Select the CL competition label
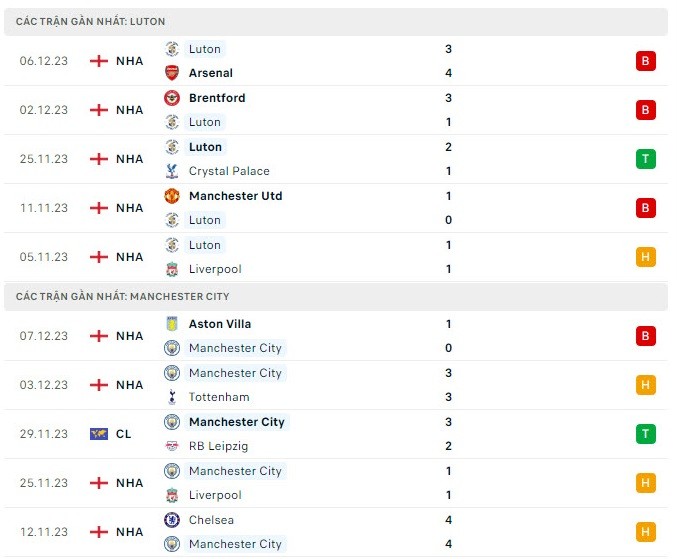Screen dimensions: 677x559 (x=124, y=434)
